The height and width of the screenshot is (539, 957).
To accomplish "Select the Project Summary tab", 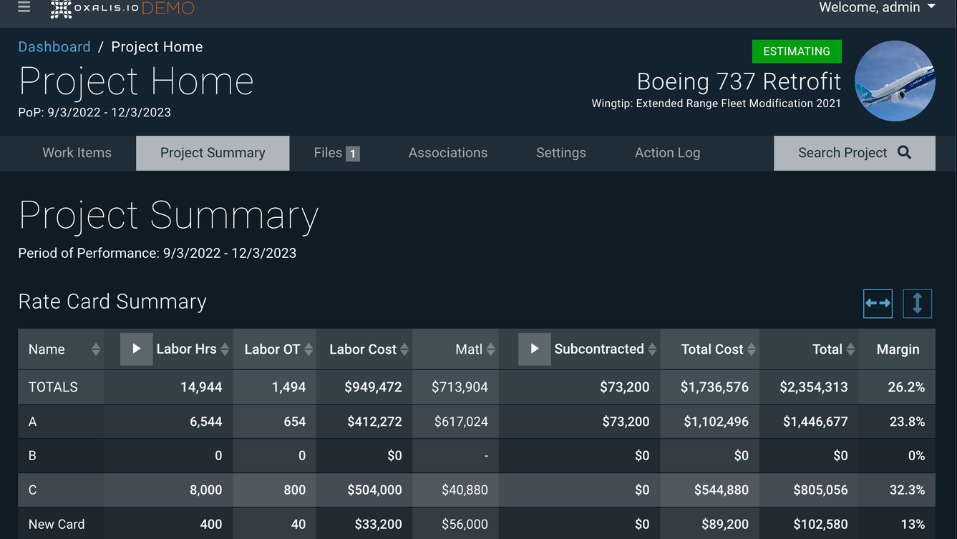I will [x=212, y=153].
